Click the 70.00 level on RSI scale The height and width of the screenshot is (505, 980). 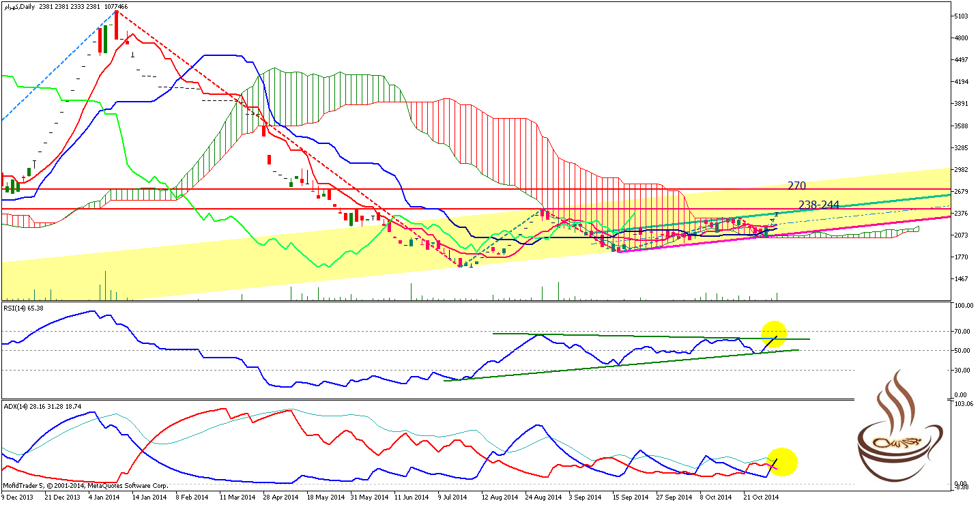pos(963,332)
